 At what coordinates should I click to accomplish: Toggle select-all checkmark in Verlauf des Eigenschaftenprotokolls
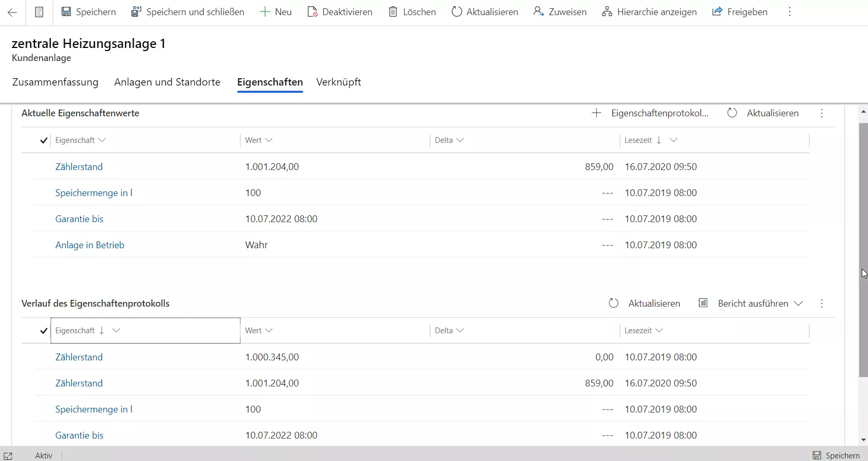pyautogui.click(x=44, y=331)
